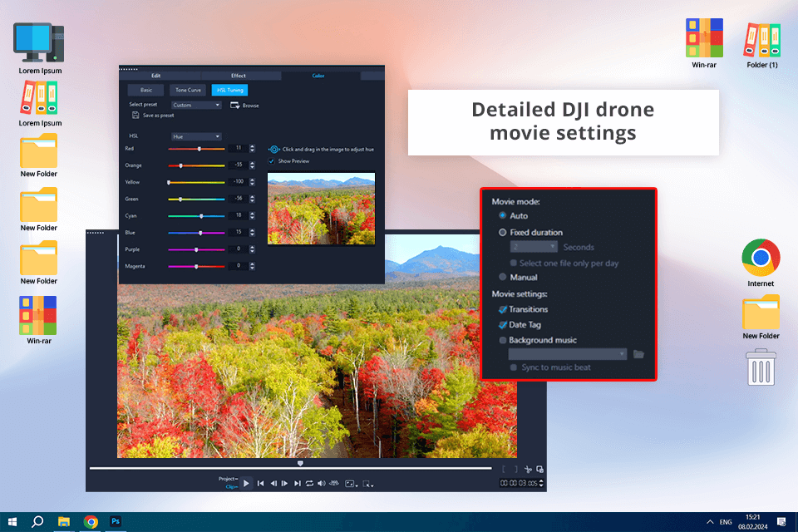The width and height of the screenshot is (798, 532).
Task: Click the hue picker target icon
Action: coord(273,149)
